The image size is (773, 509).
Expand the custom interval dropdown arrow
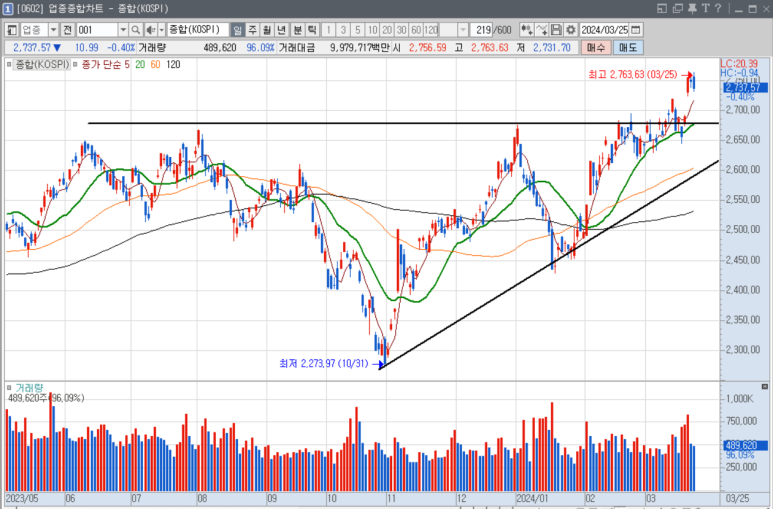[x=462, y=30]
